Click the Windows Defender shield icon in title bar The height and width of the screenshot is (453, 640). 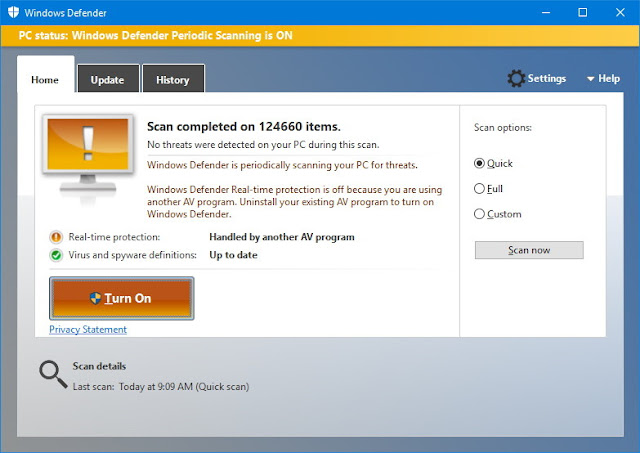coord(13,12)
